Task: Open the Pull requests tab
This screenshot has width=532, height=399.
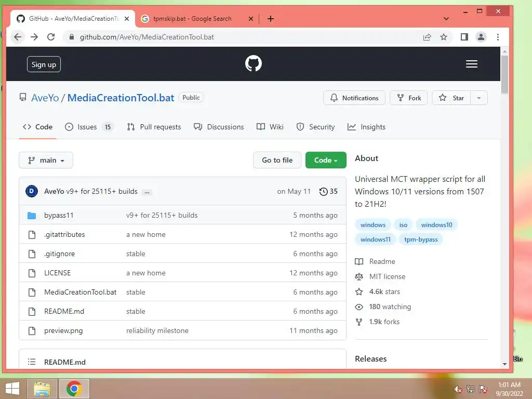Action: tap(154, 127)
